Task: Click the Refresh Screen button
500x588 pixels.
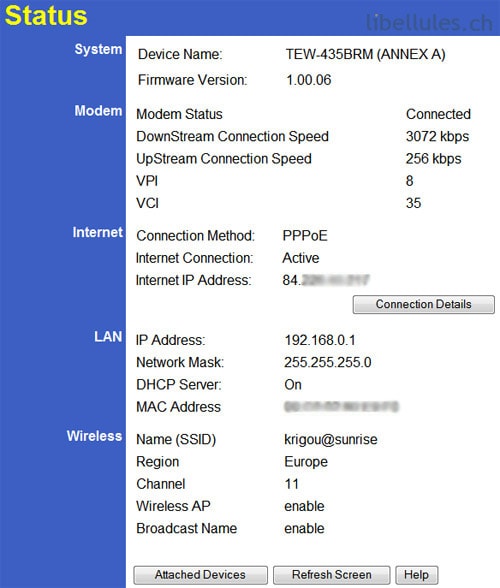Action: coord(332,574)
